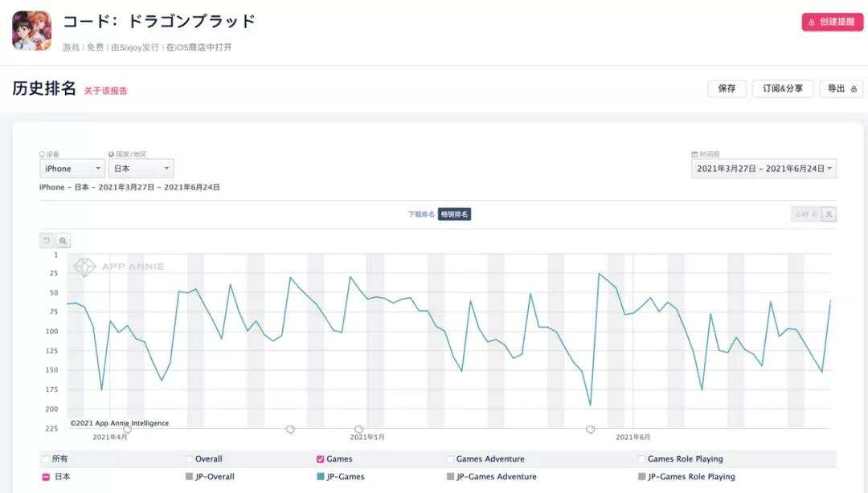The width and height of the screenshot is (868, 493).
Task: Uncheck the Games checkbox
Action: (x=321, y=459)
